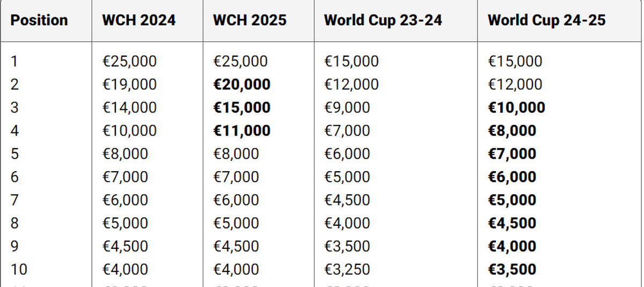Click position number 1 in first column

coord(14,62)
